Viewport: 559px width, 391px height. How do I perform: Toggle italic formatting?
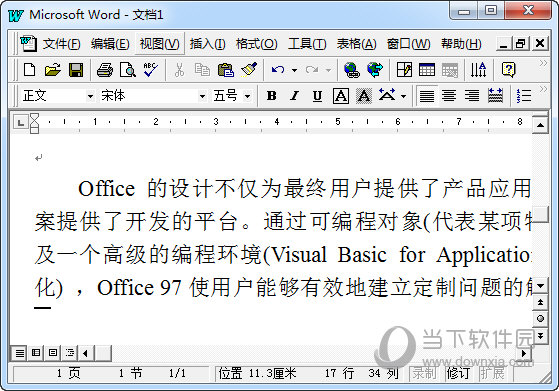[294, 96]
